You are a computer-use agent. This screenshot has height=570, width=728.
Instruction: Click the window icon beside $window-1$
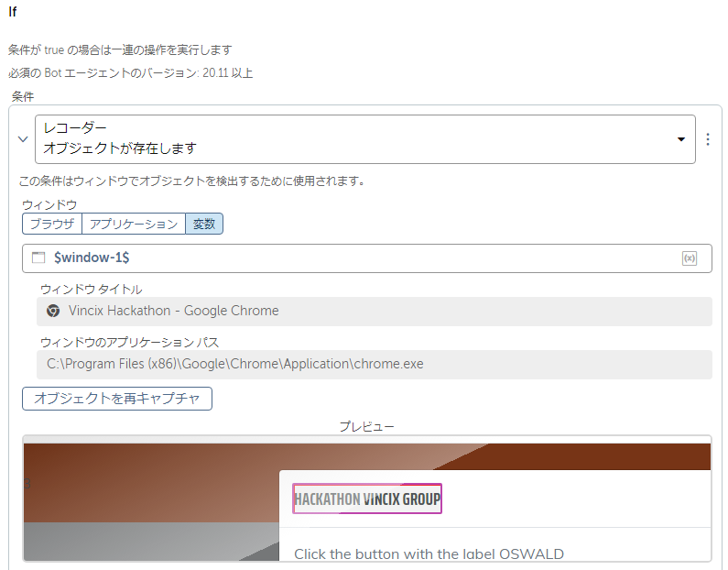tap(38, 258)
